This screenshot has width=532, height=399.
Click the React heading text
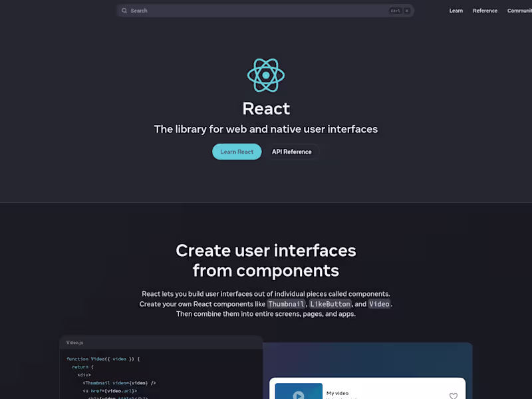(x=266, y=108)
